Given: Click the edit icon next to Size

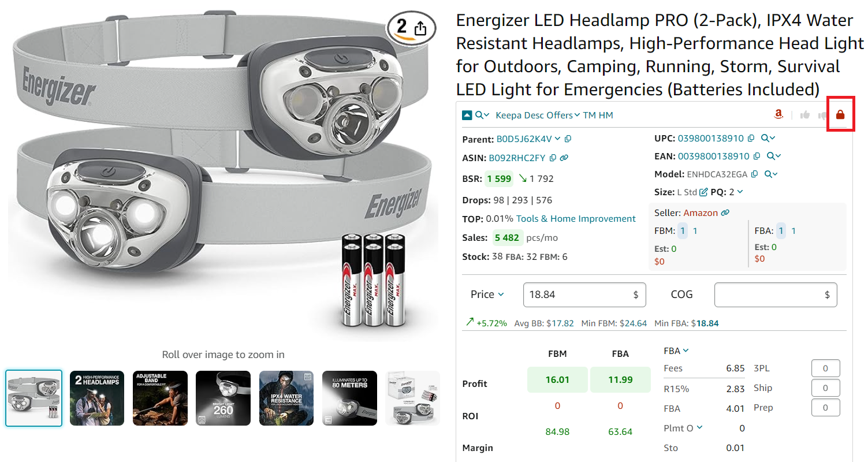Looking at the screenshot, I should 703,192.
